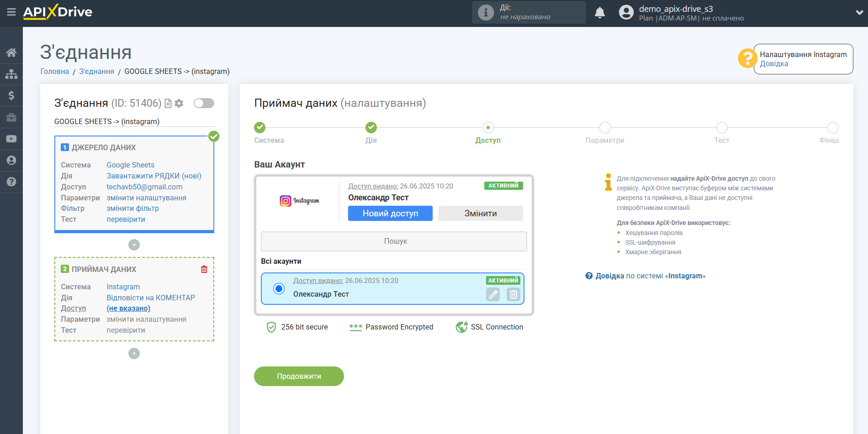Click receiver змінити налаштування link
The width and height of the screenshot is (868, 434).
pyautogui.click(x=147, y=319)
